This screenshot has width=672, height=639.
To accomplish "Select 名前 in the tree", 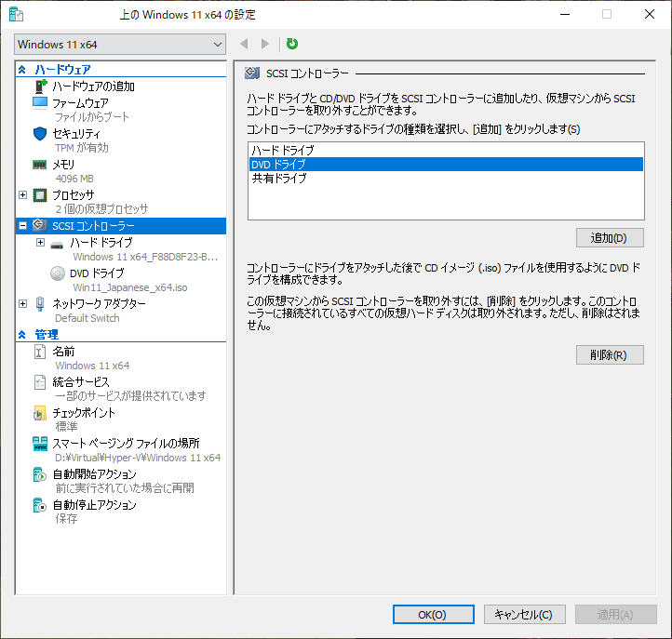I will tap(63, 352).
